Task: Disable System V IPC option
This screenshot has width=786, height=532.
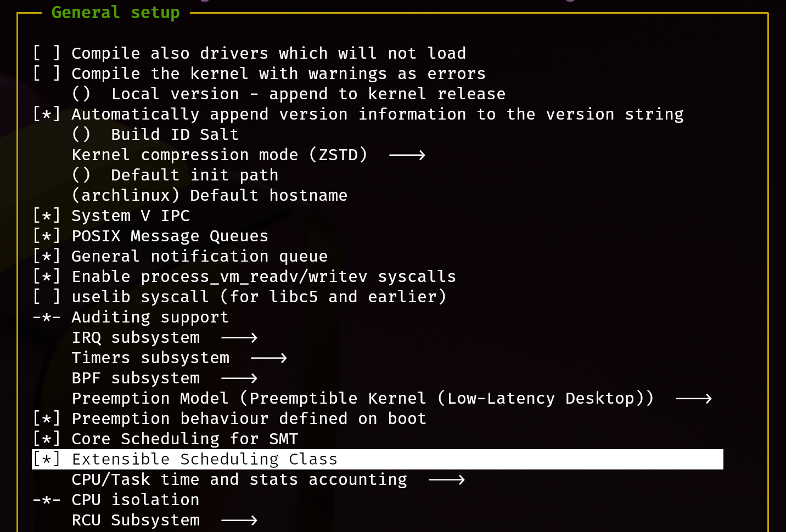Action: pyautogui.click(x=47, y=216)
